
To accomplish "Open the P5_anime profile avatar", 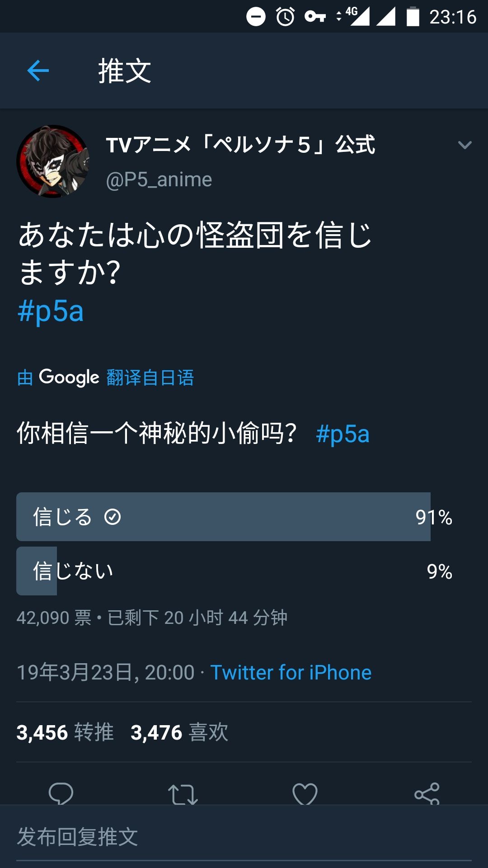I will click(x=53, y=161).
